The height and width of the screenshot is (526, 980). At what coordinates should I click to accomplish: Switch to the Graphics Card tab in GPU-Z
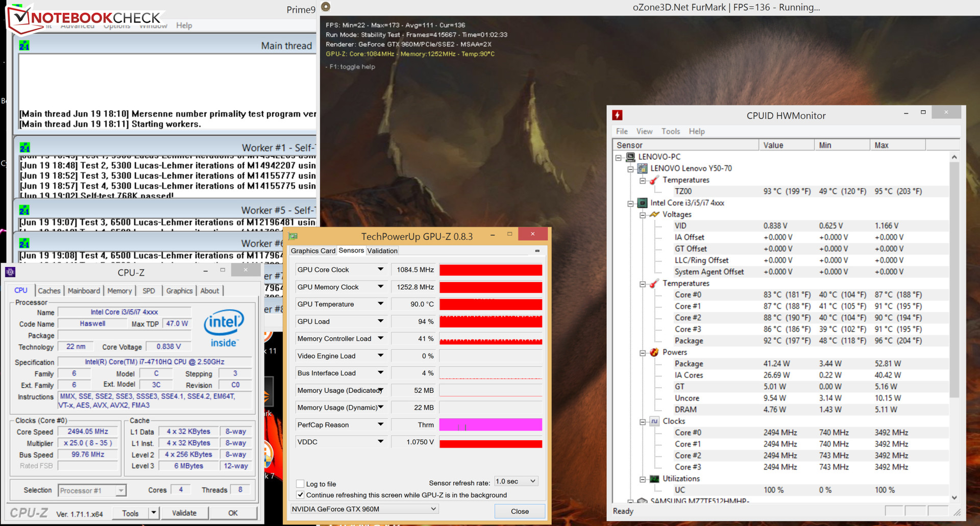point(313,251)
